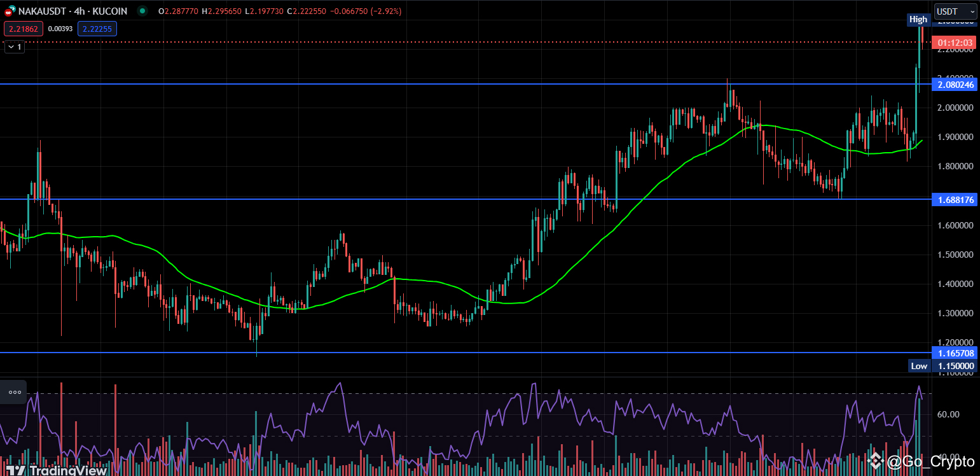980x476 pixels.
Task: Click the 60.00 indicator axis label
Action: tap(948, 414)
